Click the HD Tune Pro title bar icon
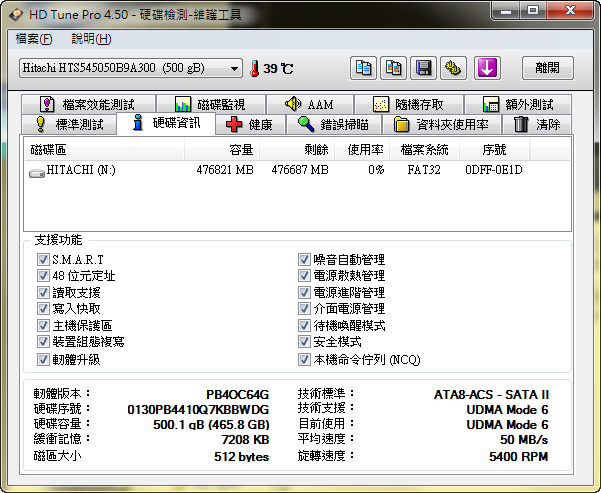The height and width of the screenshot is (493, 601). click(x=16, y=15)
